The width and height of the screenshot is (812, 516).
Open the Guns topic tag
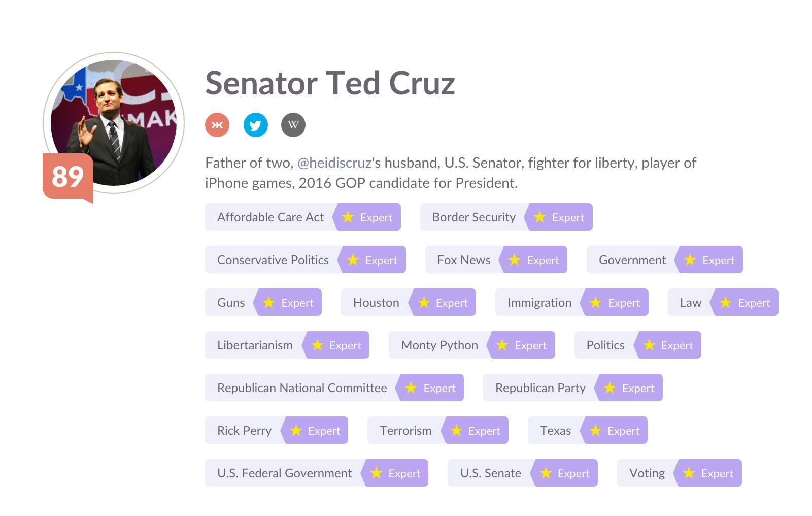point(231,303)
